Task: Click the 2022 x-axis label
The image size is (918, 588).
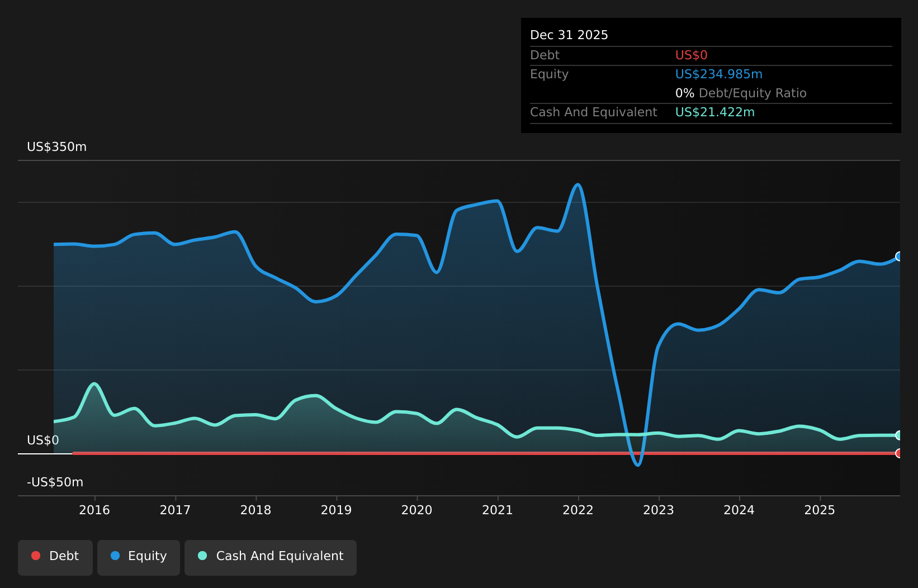Action: 578,510
